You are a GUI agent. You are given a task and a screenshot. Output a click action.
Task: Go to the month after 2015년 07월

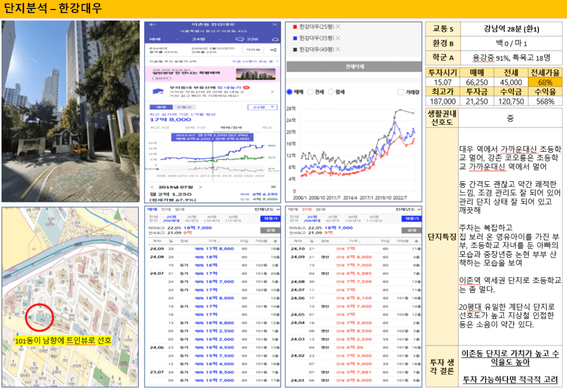pyautogui.click(x=200, y=187)
